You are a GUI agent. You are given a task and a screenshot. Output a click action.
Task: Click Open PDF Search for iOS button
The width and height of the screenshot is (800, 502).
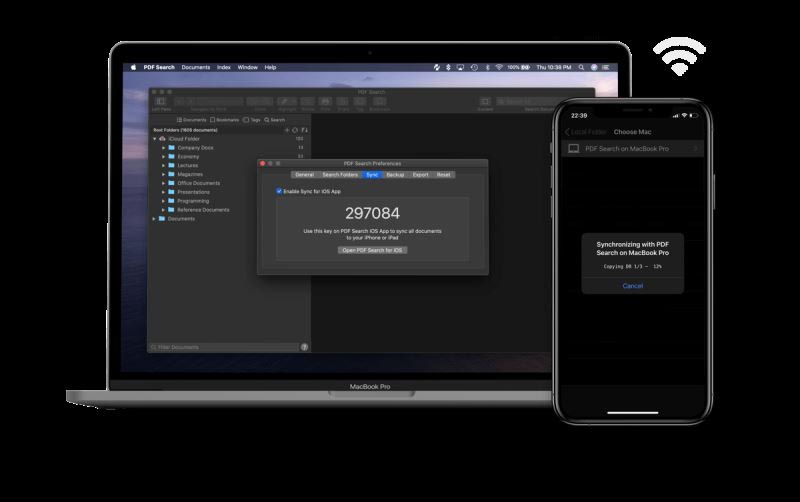pos(372,250)
